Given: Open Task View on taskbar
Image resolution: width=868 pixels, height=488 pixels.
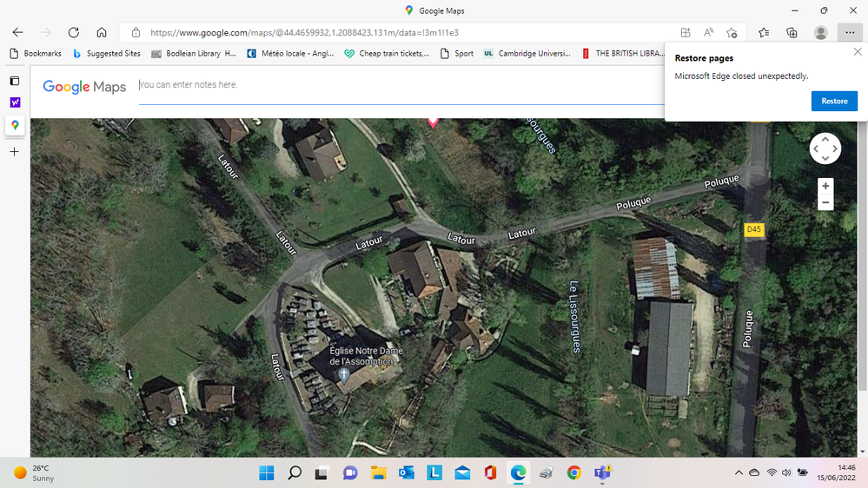Looking at the screenshot, I should point(321,472).
